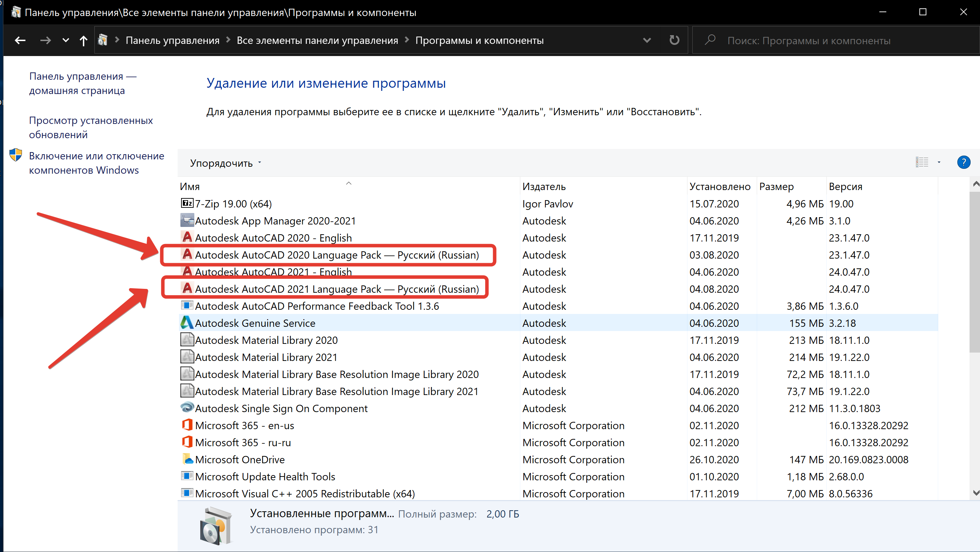Go back with the left arrow

20,40
